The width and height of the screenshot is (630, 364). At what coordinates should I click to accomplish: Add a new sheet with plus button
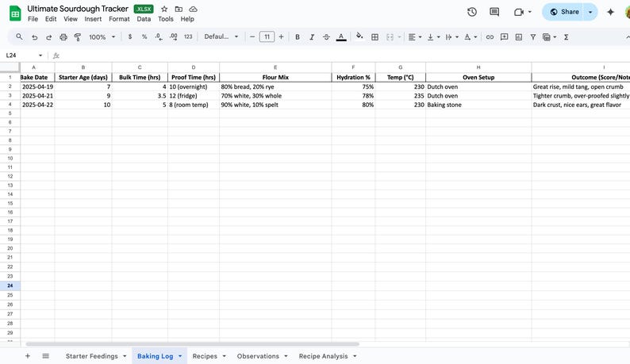pyautogui.click(x=28, y=356)
